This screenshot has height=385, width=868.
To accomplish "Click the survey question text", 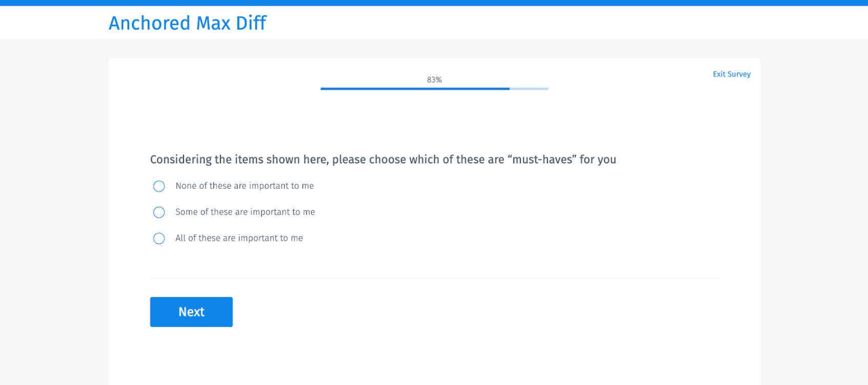I will (383, 159).
